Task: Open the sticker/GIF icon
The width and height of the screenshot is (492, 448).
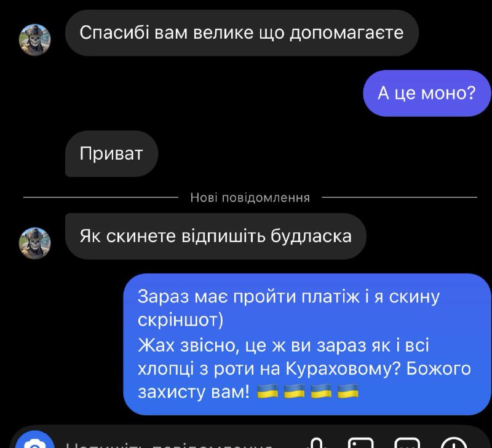Action: click(x=407, y=443)
